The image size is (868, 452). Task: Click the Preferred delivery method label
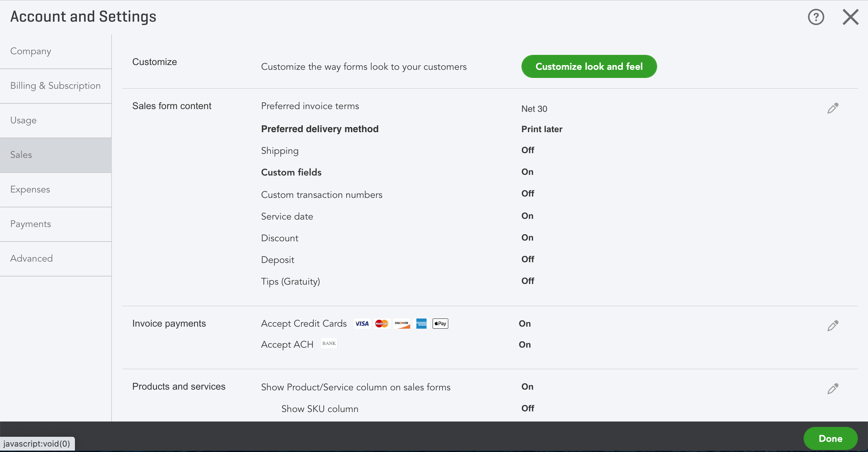320,129
